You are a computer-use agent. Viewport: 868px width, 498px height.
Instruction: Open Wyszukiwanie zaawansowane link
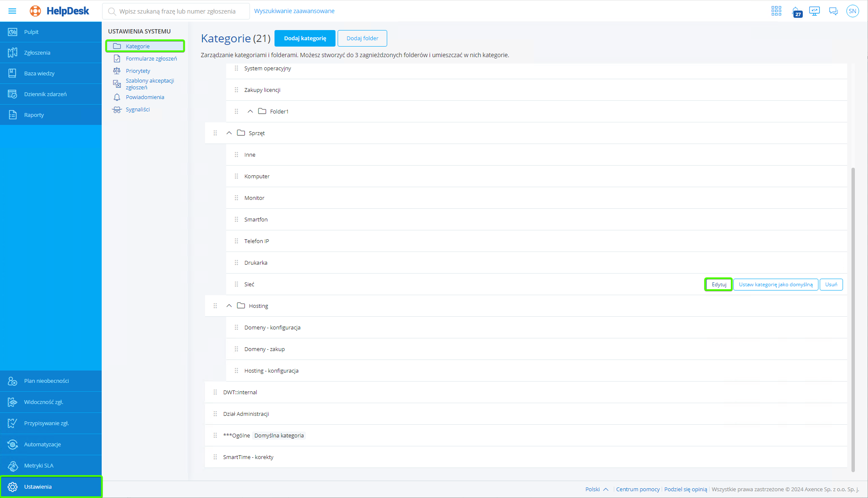[294, 11]
